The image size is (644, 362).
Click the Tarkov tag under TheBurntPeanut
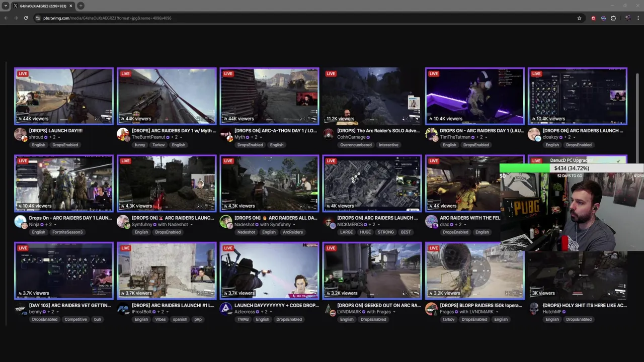point(158,145)
